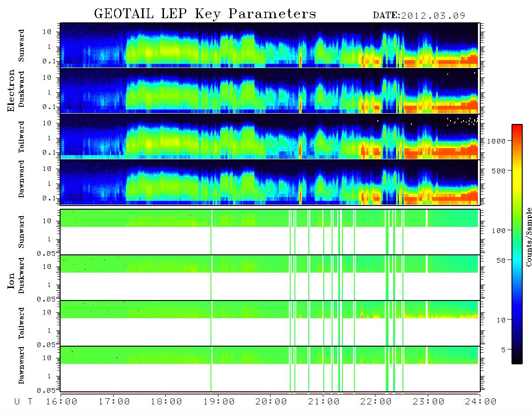Click the "0.05" tick in Ion Dawnward panel
This screenshot has width=532, height=410.
click(x=46, y=390)
